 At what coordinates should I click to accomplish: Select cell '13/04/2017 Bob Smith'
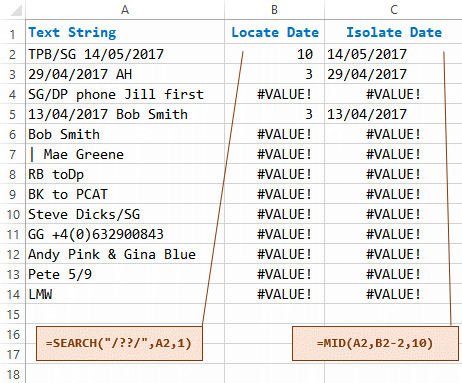[x=125, y=114]
